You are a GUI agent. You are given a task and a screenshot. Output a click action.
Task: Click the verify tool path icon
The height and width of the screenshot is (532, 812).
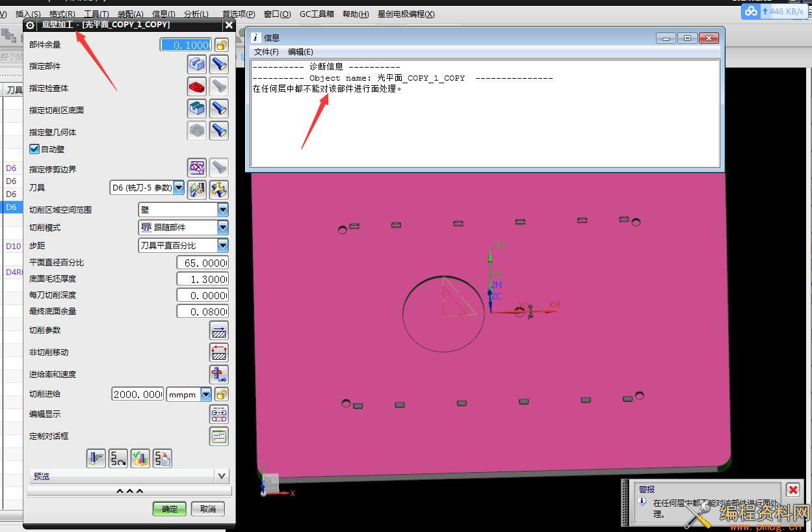[140, 459]
